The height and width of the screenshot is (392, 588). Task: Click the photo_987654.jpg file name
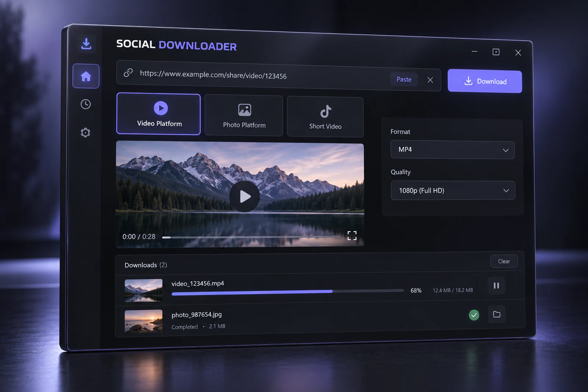[x=197, y=314]
